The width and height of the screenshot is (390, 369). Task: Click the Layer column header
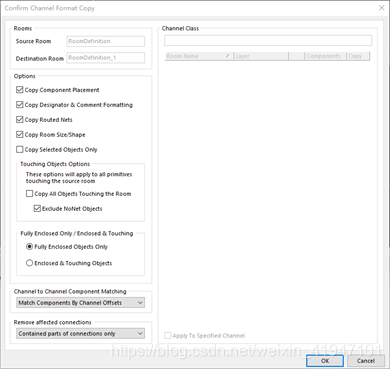click(261, 56)
